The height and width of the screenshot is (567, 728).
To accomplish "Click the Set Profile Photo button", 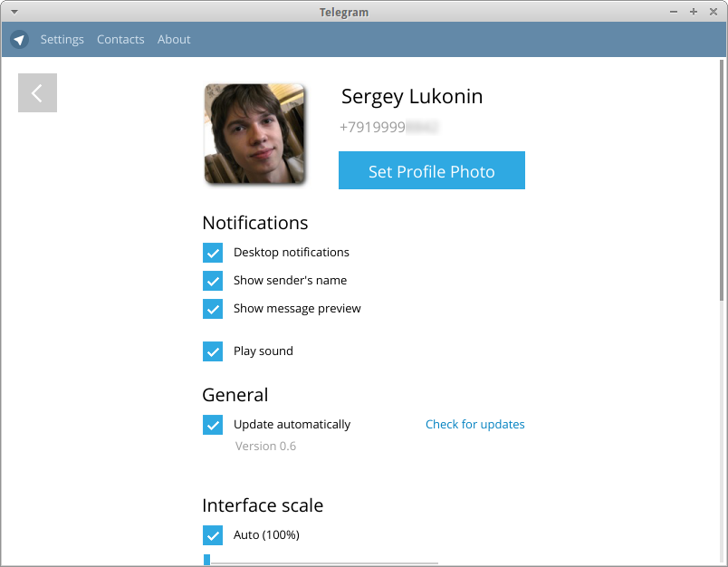I will click(x=432, y=170).
